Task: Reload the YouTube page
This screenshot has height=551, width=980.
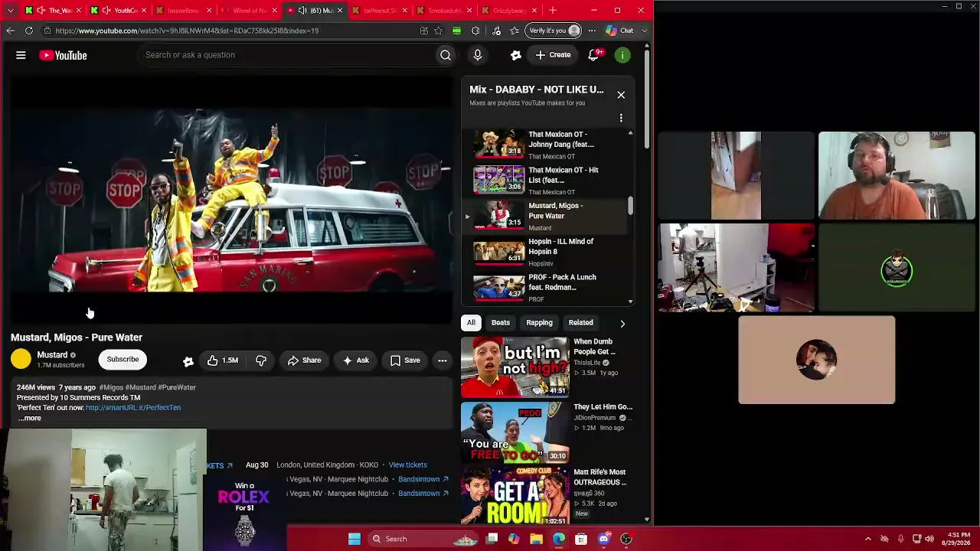Action: coord(29,31)
